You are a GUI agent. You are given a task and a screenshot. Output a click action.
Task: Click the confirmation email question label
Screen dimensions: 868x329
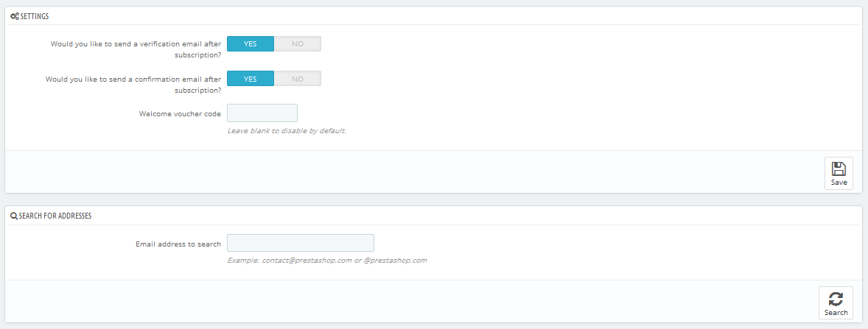[x=133, y=84]
